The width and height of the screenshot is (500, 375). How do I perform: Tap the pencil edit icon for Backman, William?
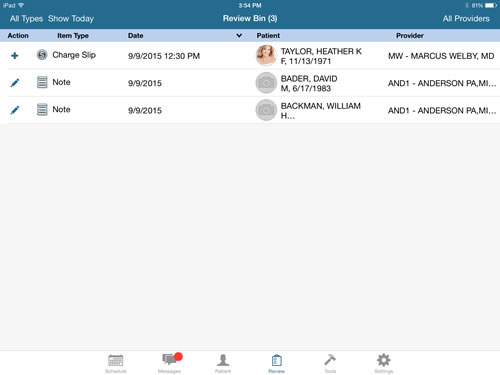tap(15, 110)
